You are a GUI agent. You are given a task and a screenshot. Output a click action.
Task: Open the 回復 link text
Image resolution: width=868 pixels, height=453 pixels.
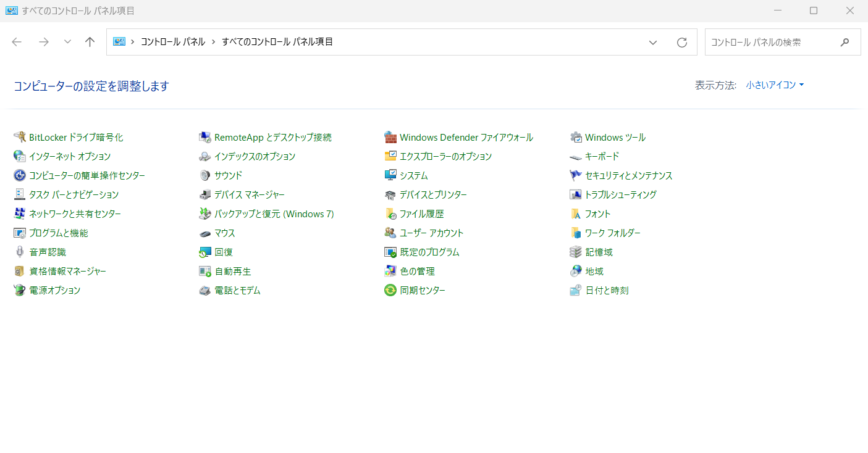[224, 252]
